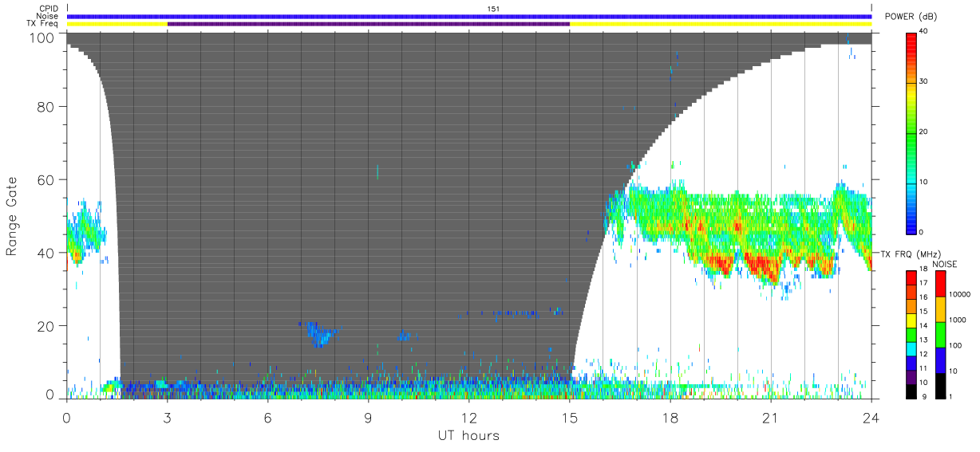Click the 18 tick on UT hours axis
The image size is (980, 452).
(x=670, y=418)
